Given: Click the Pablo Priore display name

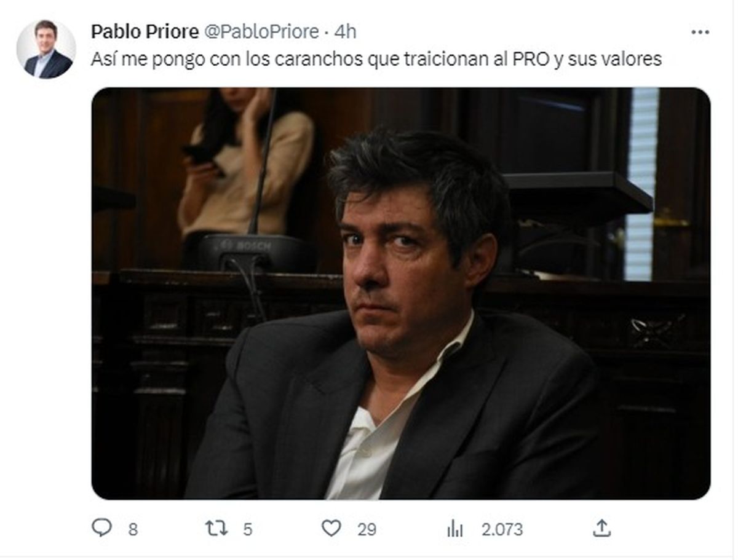Looking at the screenshot, I should (145, 32).
